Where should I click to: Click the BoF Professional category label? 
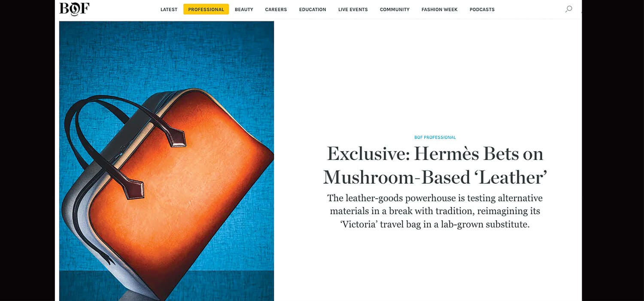click(435, 138)
